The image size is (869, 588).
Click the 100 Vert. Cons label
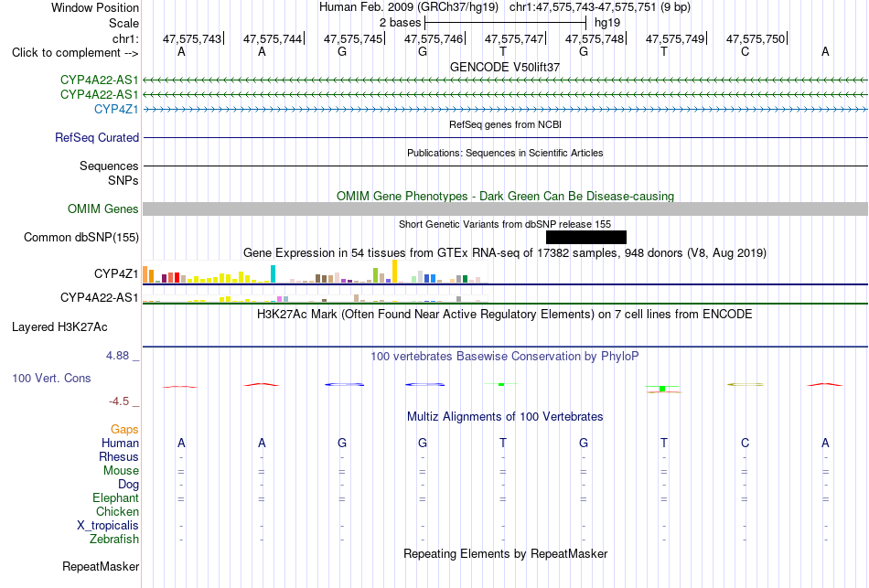51,378
